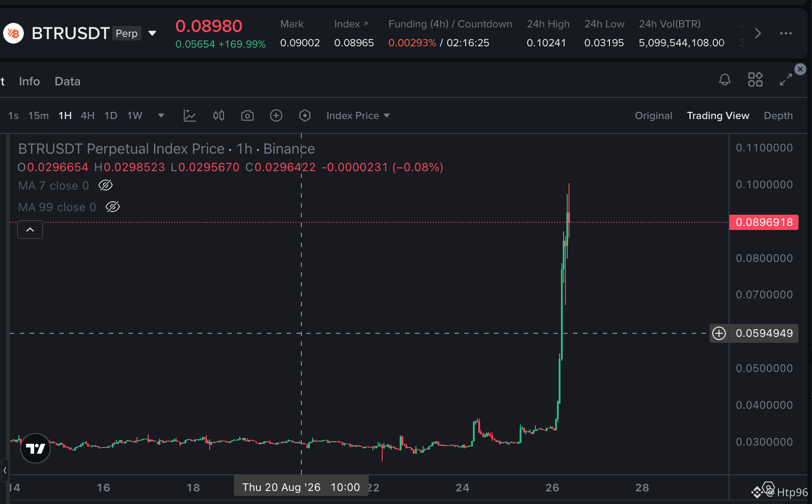Select the 1W time interval
This screenshot has width=812, height=504.
[x=135, y=115]
